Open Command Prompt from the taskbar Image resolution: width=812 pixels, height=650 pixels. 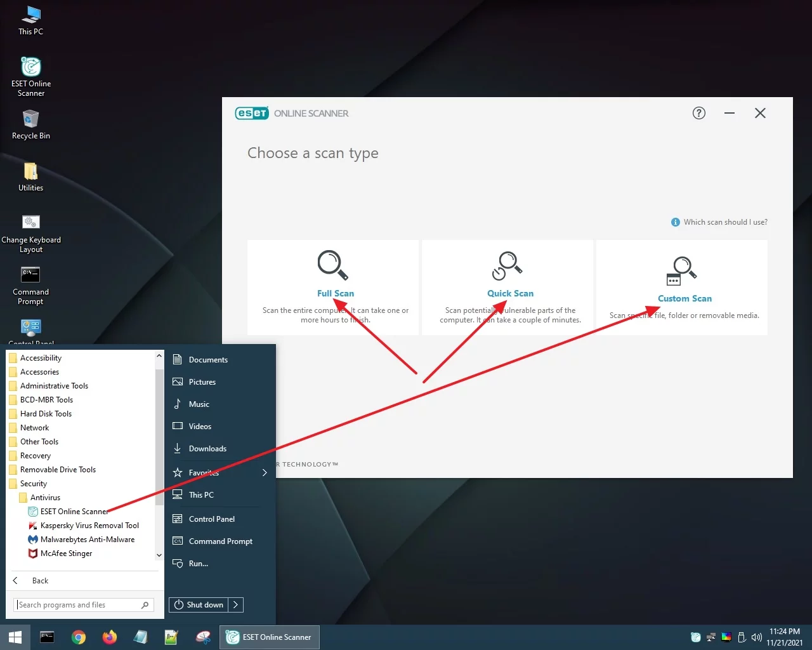pos(47,637)
